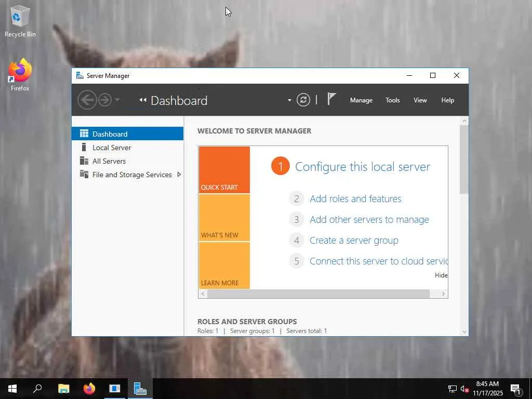The width and height of the screenshot is (532, 399).
Task: Click the Dashboard grid icon in sidebar
Action: 84,134
